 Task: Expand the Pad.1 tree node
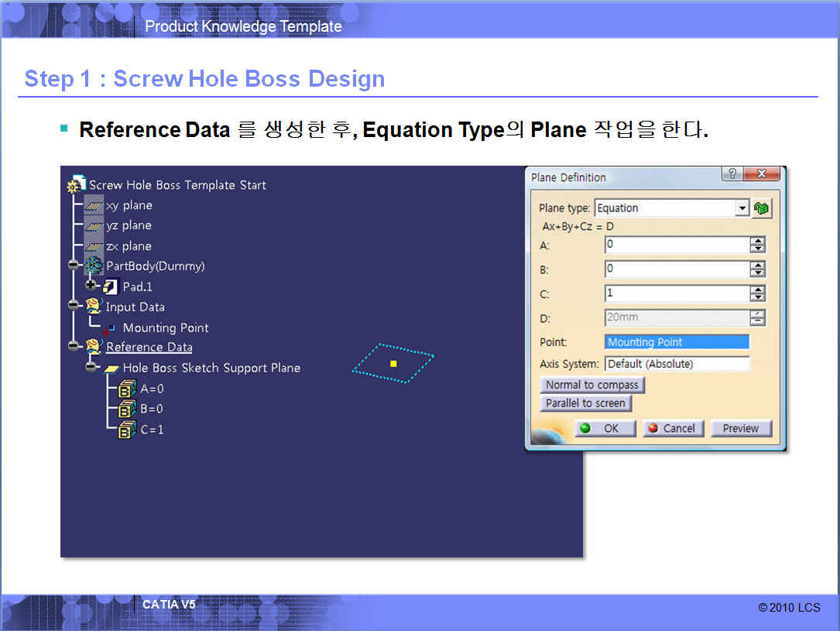tap(91, 285)
